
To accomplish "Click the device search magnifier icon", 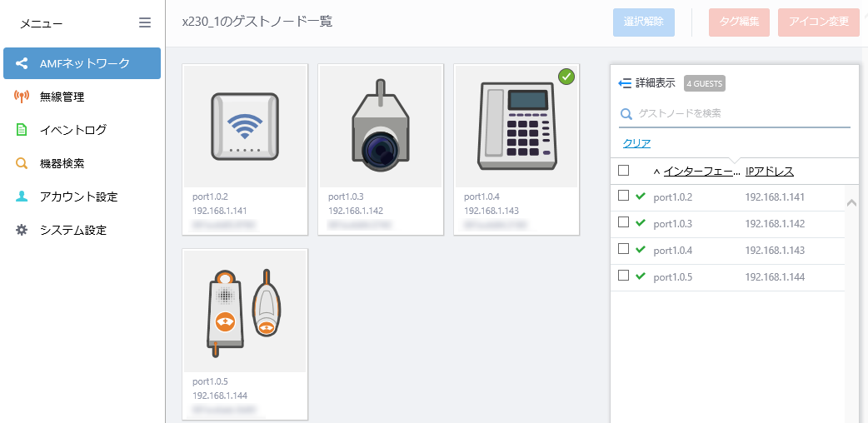I will tap(22, 163).
